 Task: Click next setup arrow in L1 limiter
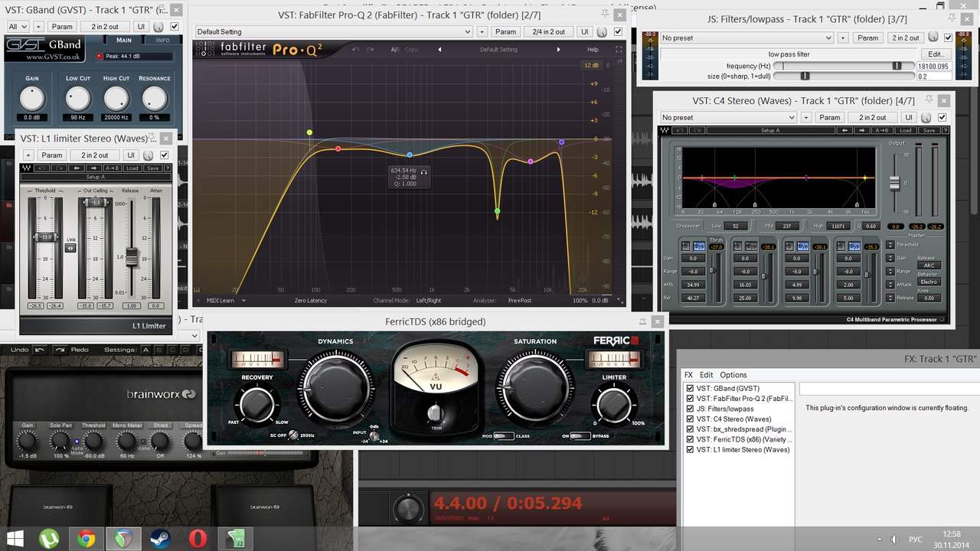[93, 168]
